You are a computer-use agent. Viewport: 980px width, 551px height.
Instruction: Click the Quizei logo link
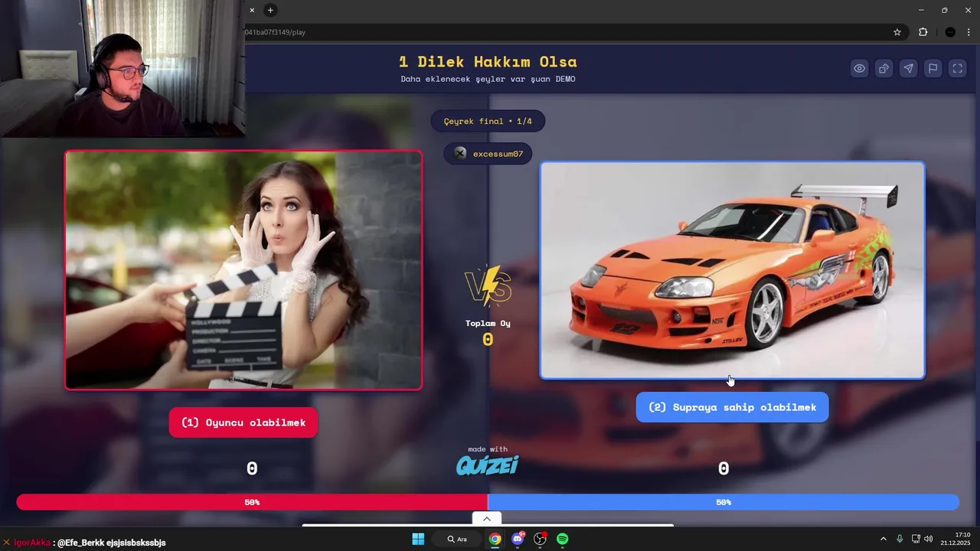coord(487,465)
